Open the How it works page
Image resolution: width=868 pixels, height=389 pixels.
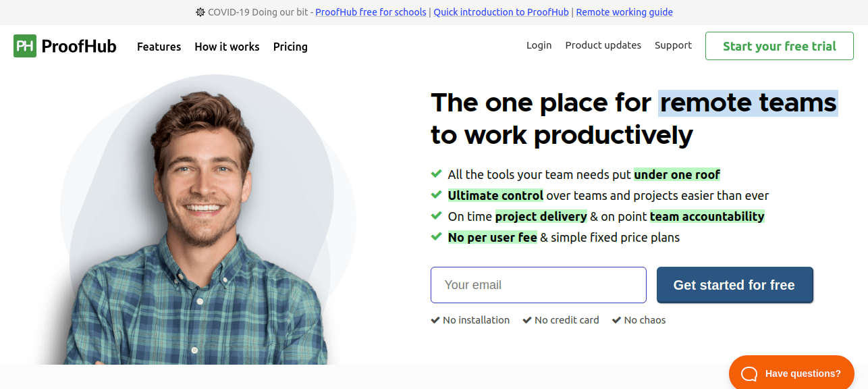pos(227,47)
